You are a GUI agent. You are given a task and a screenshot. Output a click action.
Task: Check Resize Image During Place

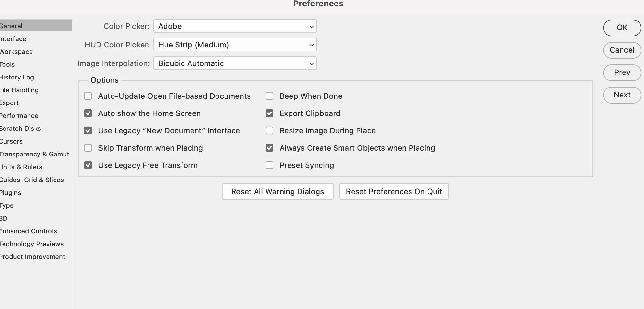pyautogui.click(x=269, y=131)
